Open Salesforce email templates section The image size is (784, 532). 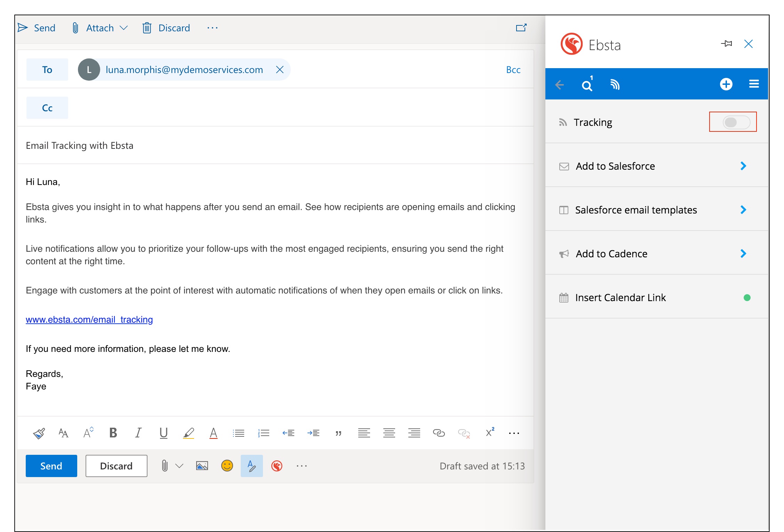(636, 210)
